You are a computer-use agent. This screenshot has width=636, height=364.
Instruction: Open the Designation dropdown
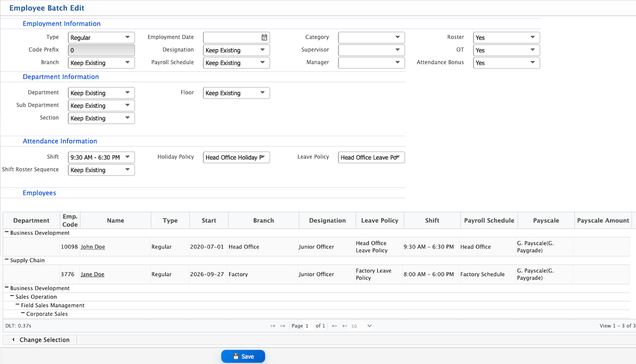pos(237,50)
